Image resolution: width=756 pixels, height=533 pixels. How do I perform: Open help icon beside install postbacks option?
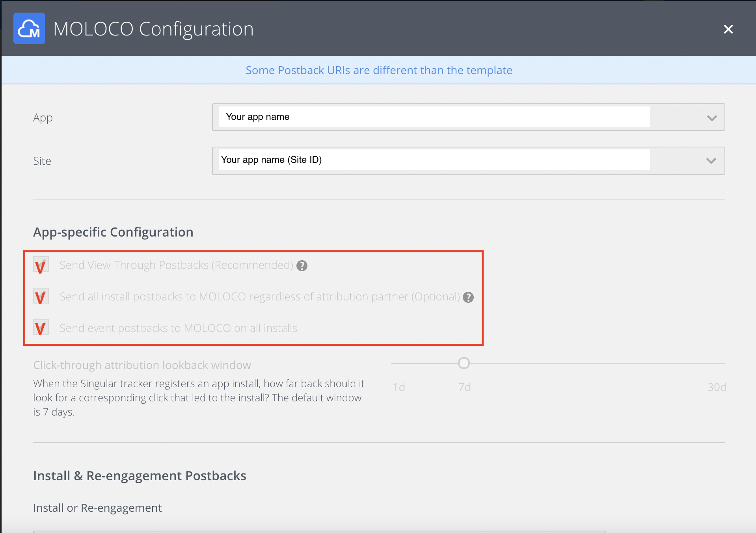tap(468, 297)
